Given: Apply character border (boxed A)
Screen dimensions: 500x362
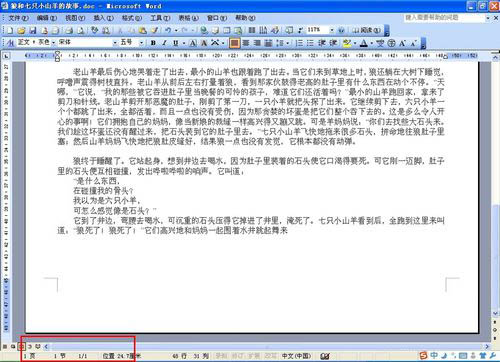Looking at the screenshot, I should pos(193,43).
